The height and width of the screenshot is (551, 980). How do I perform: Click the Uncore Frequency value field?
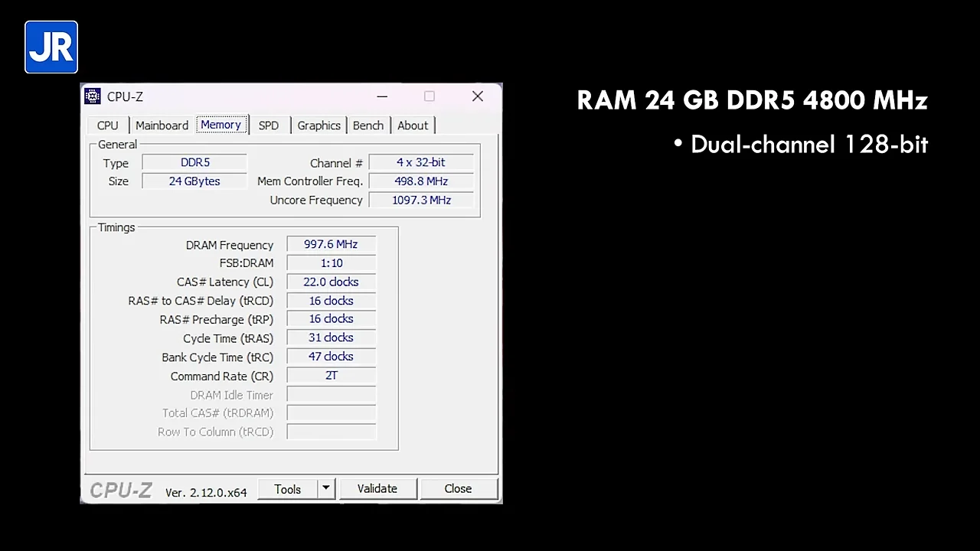pos(421,200)
